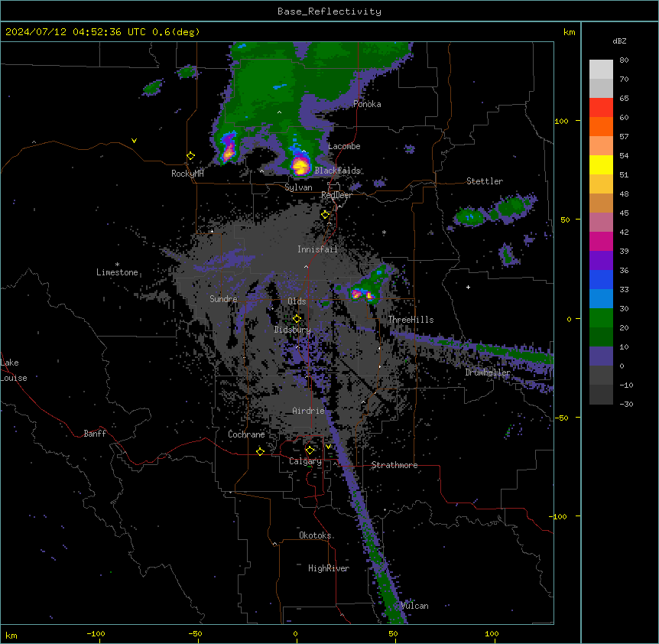The height and width of the screenshot is (644, 659).
Task: Select the green 20-30 dBZ legend swatch
Action: tap(601, 318)
